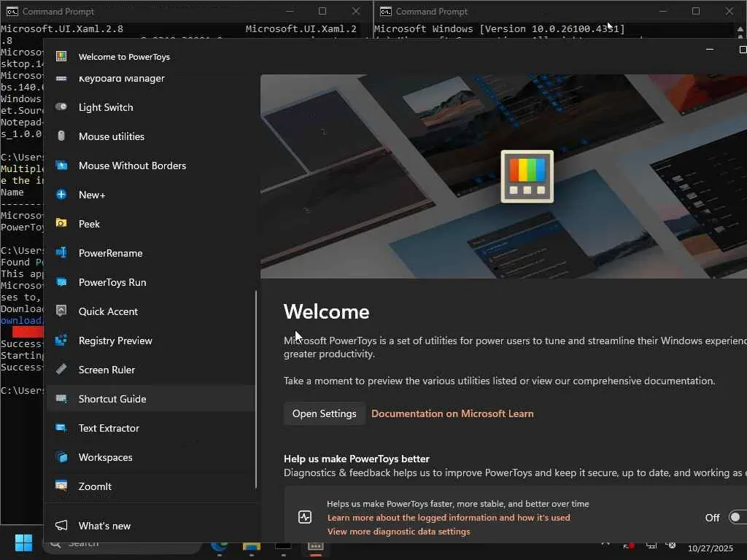The image size is (747, 560).
Task: Open the Shortcut Guide entry
Action: click(150, 399)
